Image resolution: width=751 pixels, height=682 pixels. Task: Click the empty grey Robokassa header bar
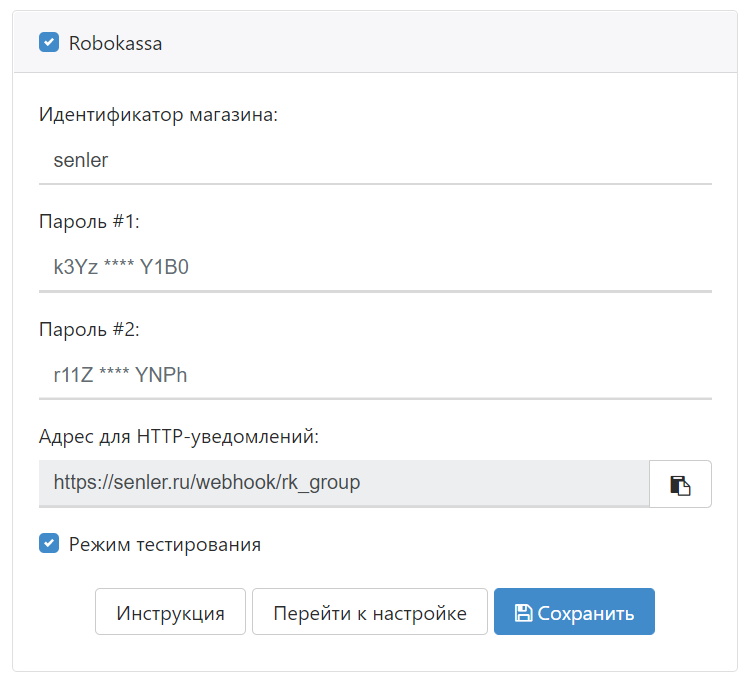[x=450, y=43]
